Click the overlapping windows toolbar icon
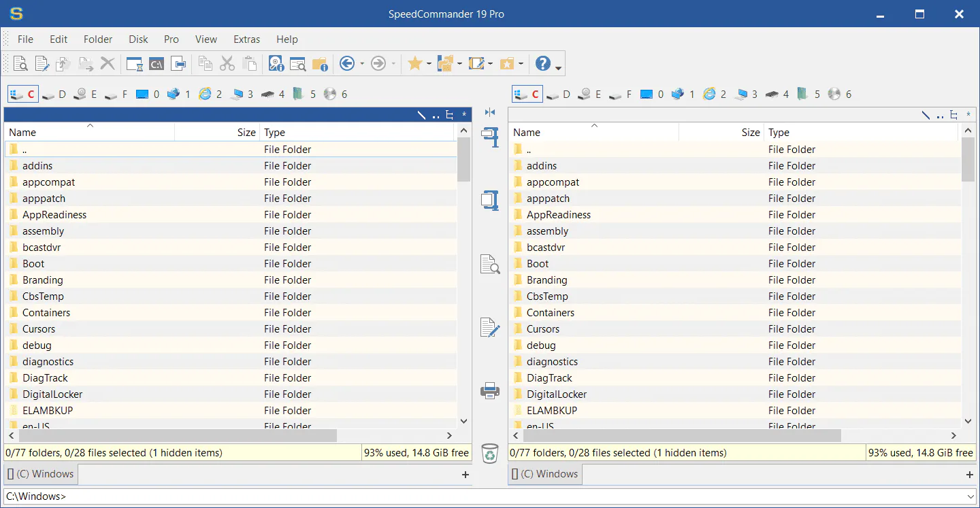The width and height of the screenshot is (980, 508). coord(178,64)
